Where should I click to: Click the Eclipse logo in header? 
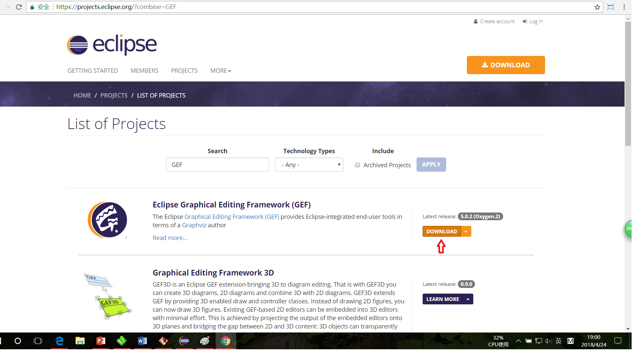pos(112,45)
